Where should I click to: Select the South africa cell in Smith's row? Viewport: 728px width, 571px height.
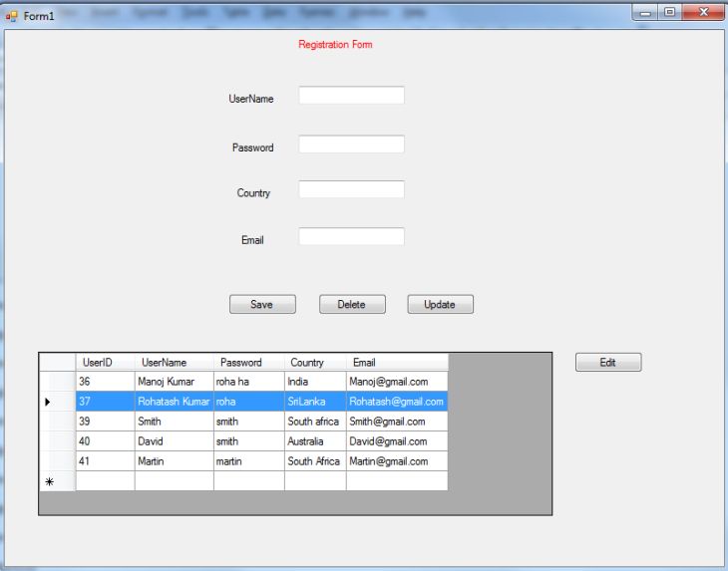click(315, 422)
